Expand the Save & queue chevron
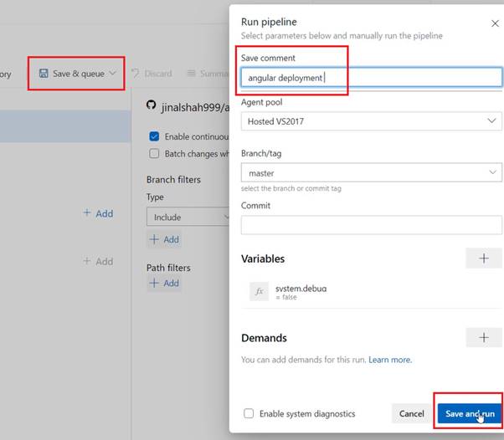The height and width of the screenshot is (440, 504). coord(112,74)
